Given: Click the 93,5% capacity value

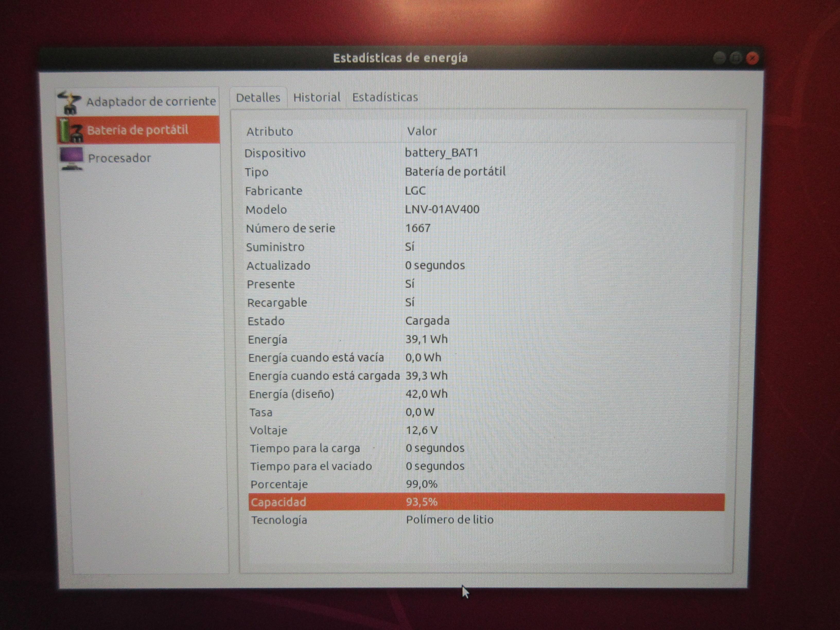Looking at the screenshot, I should [422, 502].
